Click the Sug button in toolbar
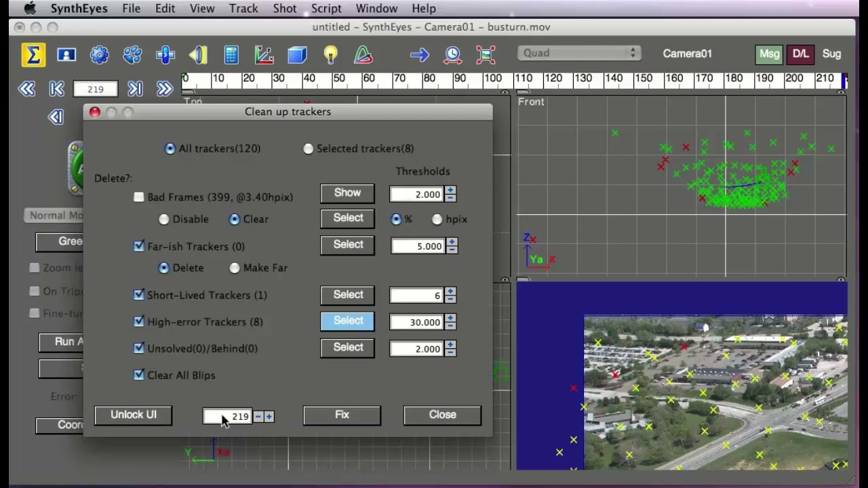The width and height of the screenshot is (868, 488). click(x=831, y=54)
